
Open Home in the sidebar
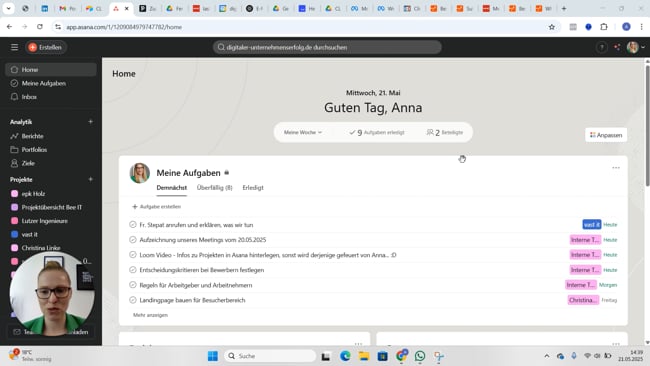pyautogui.click(x=51, y=70)
